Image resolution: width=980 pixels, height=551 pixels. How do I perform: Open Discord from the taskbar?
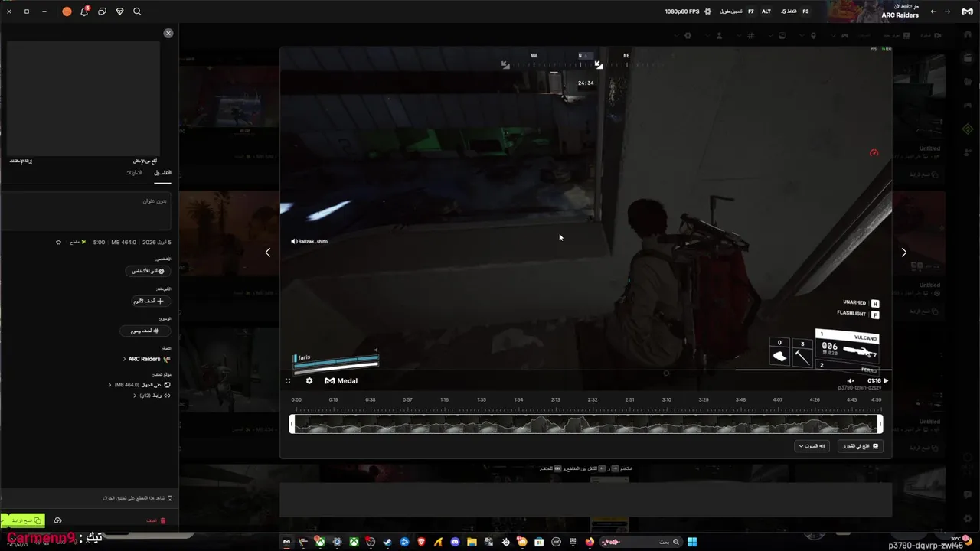[455, 542]
